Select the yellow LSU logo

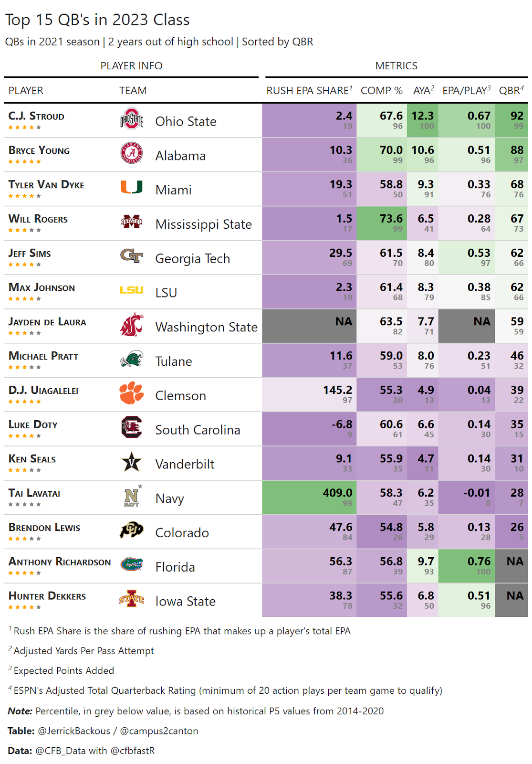point(132,290)
